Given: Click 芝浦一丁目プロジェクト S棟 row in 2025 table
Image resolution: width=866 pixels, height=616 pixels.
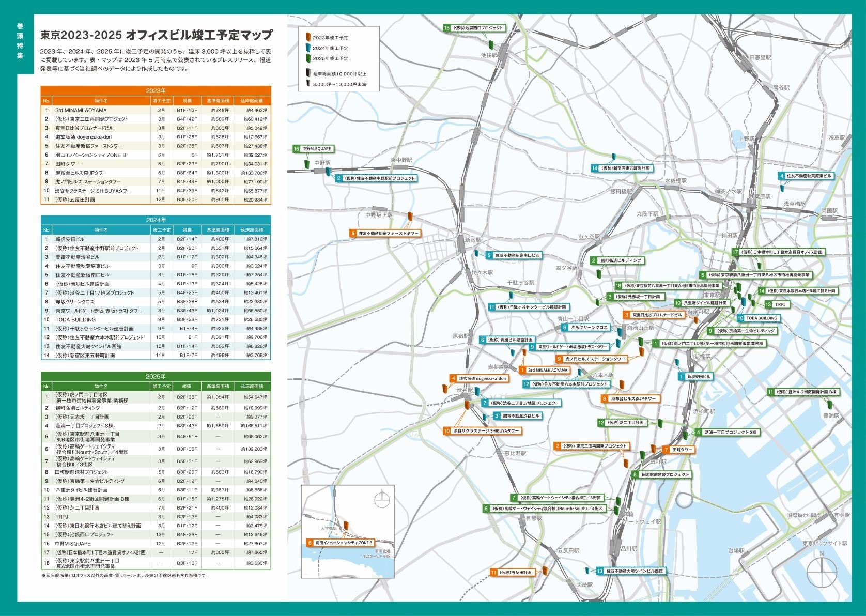Looking at the screenshot, I should click(156, 426).
